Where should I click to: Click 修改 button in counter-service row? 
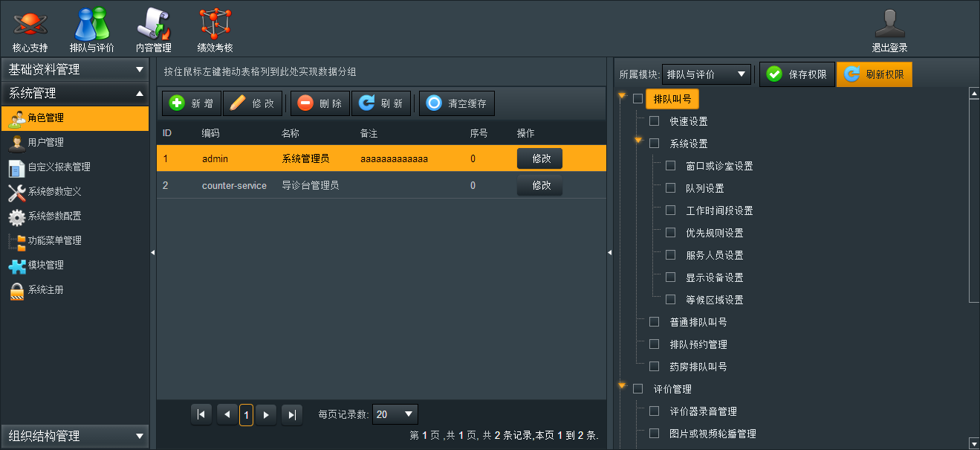[539, 185]
